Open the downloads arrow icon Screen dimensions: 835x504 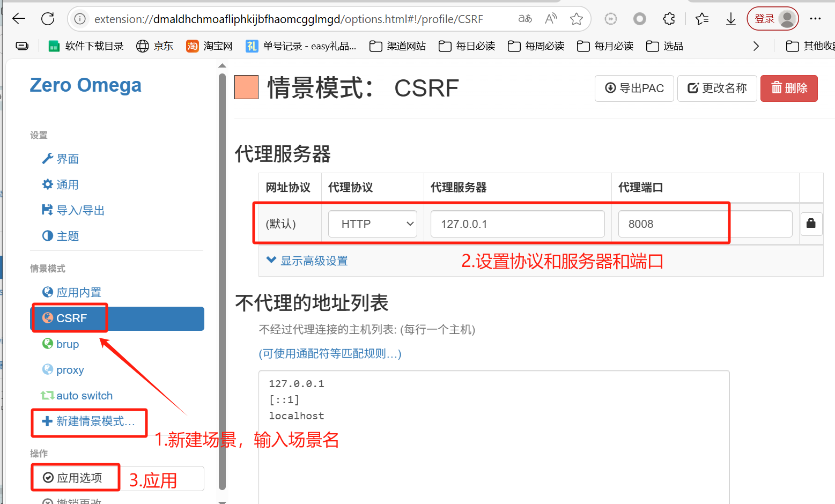pos(730,19)
